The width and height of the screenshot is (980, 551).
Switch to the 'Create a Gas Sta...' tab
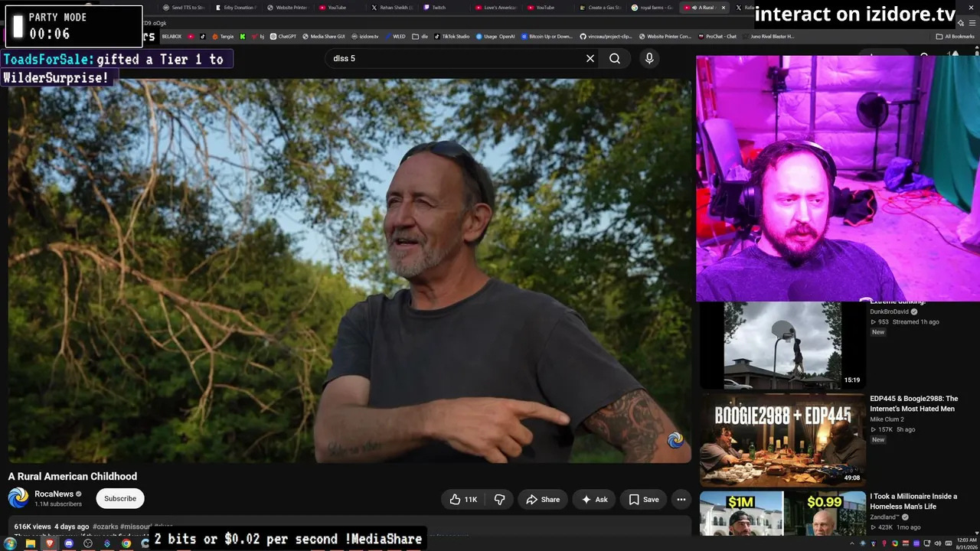coord(599,8)
